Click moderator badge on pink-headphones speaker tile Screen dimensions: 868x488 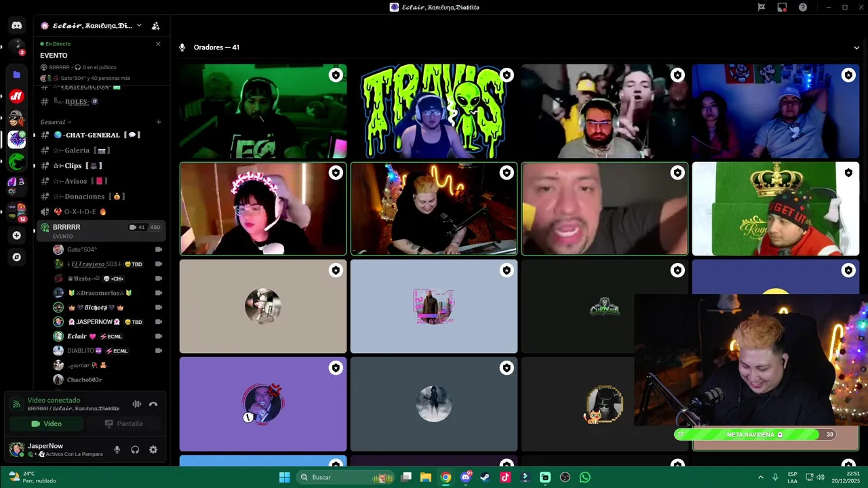click(x=336, y=173)
